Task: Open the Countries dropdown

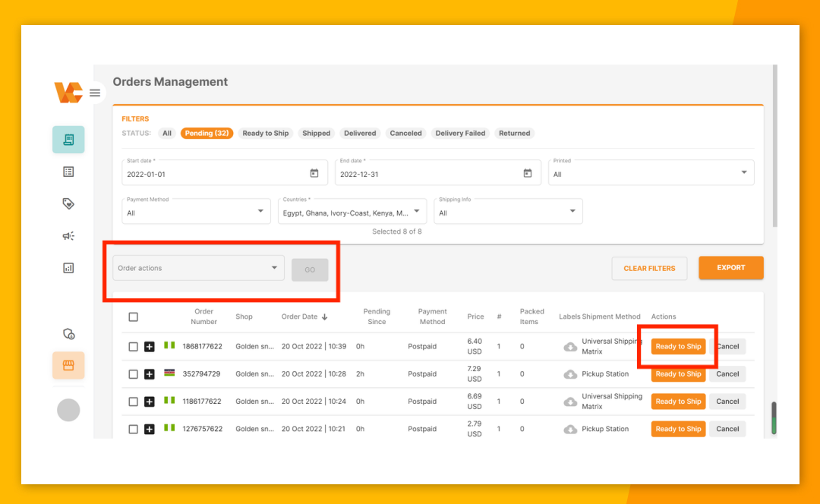Action: point(352,211)
